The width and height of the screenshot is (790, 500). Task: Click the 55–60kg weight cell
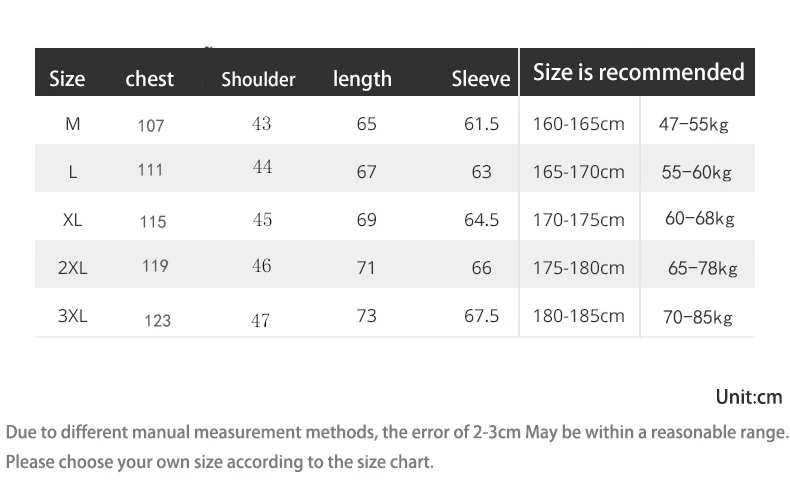point(697,172)
